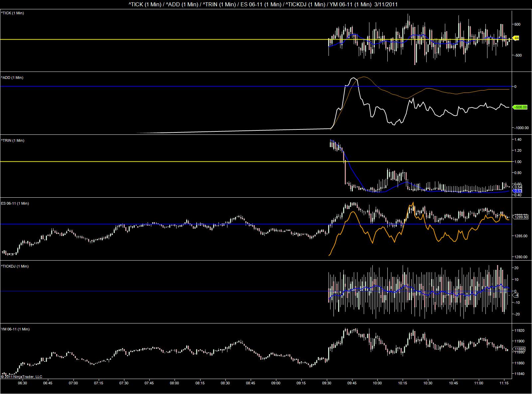The image size is (532, 394).
Task: Click the 08:30 time axis label
Action: tap(225, 383)
